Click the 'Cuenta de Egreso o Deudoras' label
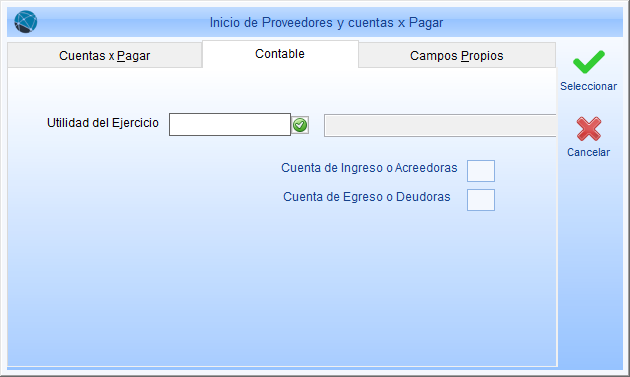Image resolution: width=630 pixels, height=377 pixels. 367,197
